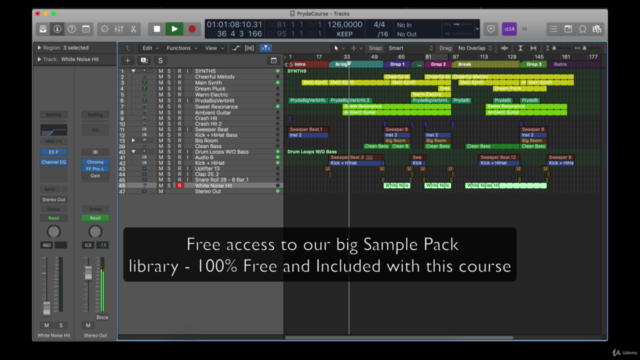Viewport: 640px width, 360px height.
Task: Toggle the Inspector button
Action: point(57,29)
